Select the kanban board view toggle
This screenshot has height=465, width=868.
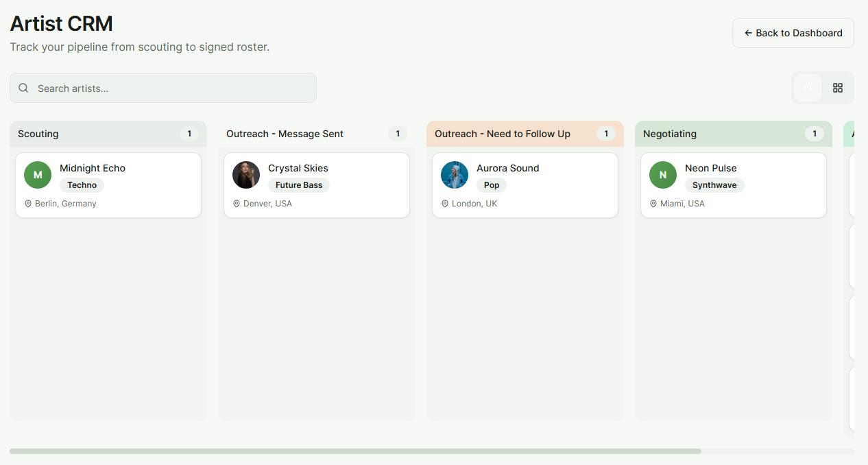(808, 88)
